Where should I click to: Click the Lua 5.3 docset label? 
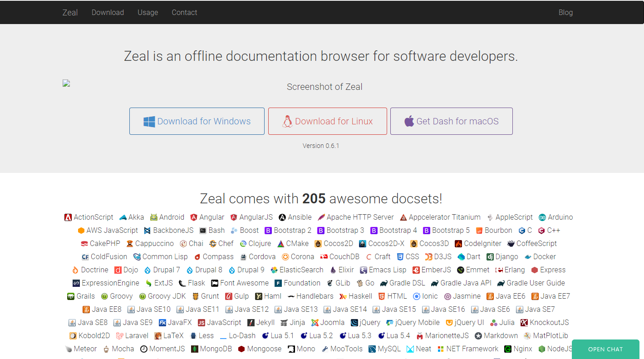point(359,336)
